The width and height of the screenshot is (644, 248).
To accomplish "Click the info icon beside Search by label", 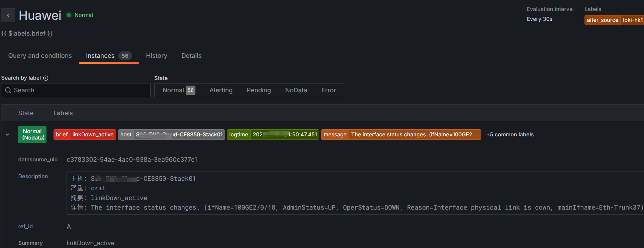I will [46, 78].
